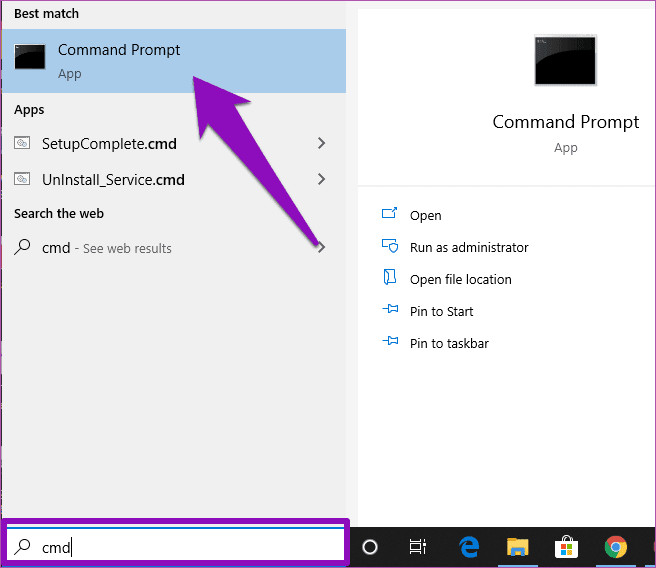Click the SetupComplete.cmd file icon
The image size is (656, 568).
click(22, 143)
